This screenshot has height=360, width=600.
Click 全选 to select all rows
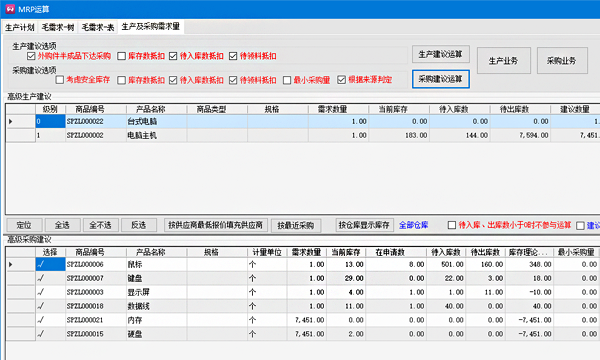(62, 225)
